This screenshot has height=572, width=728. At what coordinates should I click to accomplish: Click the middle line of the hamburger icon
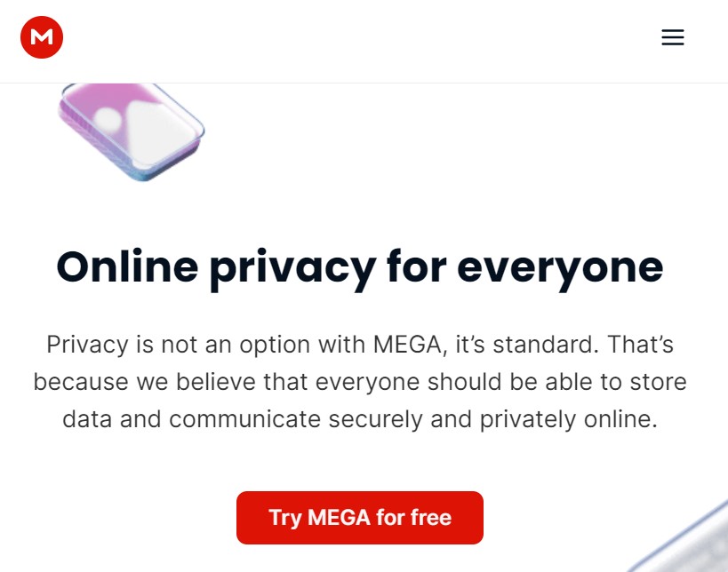coord(673,37)
